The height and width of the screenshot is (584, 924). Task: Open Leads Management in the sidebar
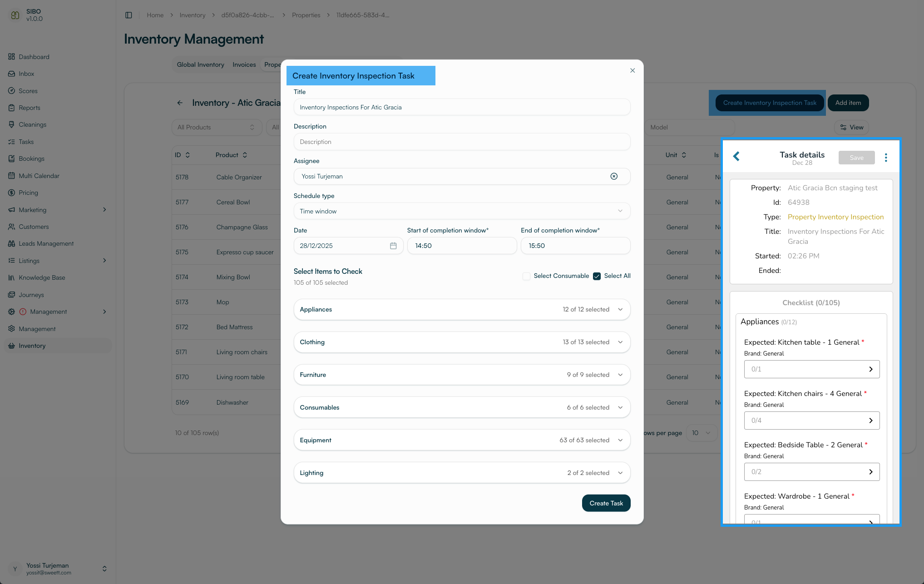point(46,243)
